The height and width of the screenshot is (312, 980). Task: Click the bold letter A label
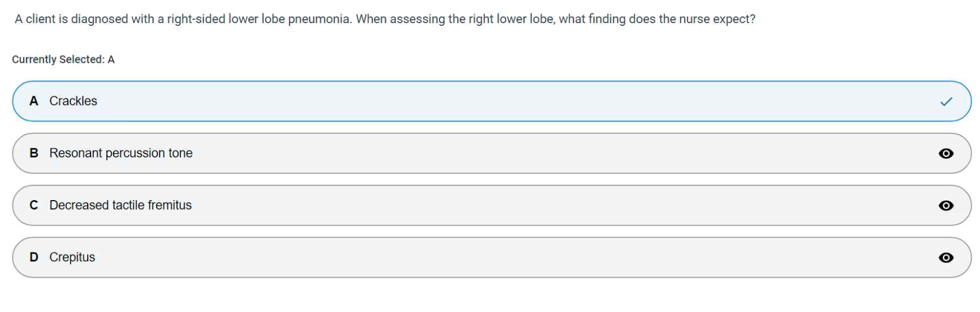click(x=34, y=101)
